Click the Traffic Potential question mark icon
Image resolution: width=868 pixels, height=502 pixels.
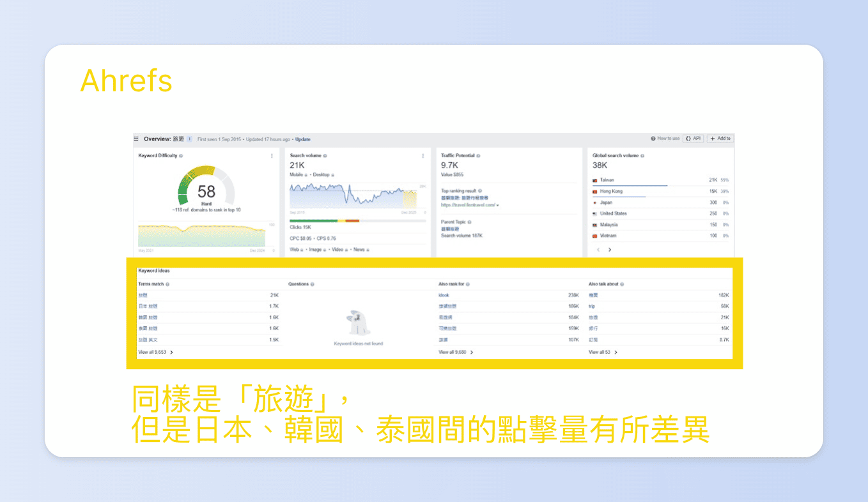tap(477, 156)
